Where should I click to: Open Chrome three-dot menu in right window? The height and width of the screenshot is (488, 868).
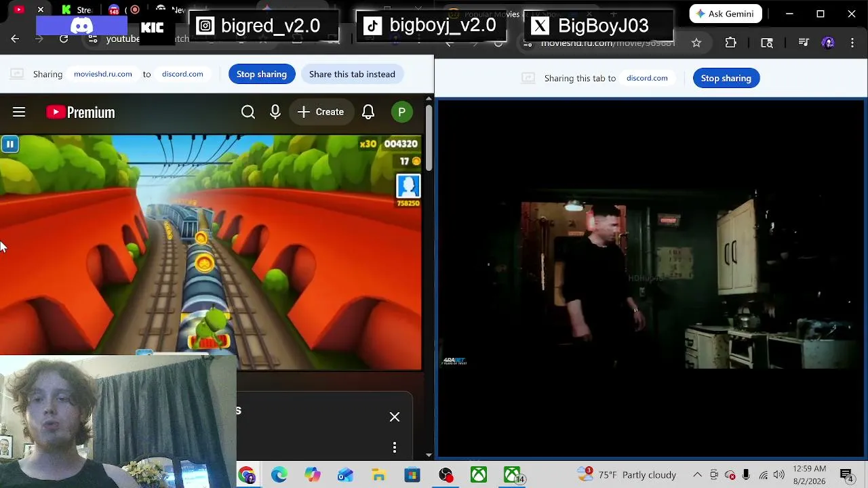852,43
